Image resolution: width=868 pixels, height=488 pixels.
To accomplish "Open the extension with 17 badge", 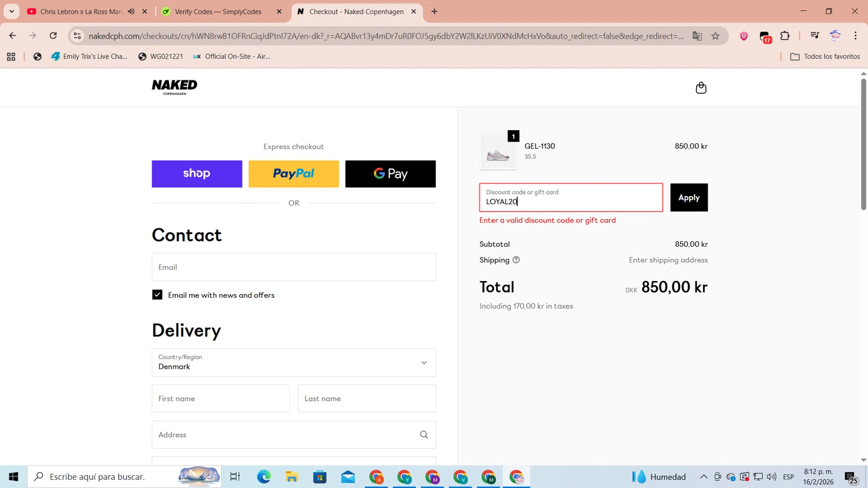I will point(765,37).
